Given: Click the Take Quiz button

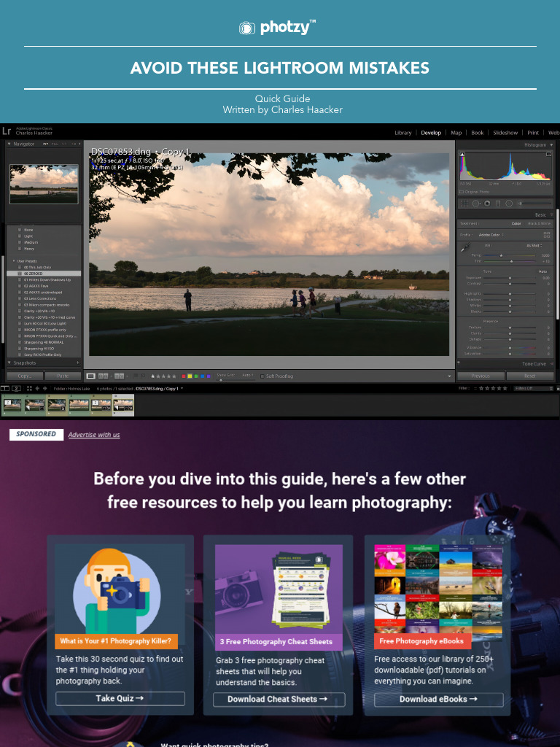Looking at the screenshot, I should [x=120, y=698].
